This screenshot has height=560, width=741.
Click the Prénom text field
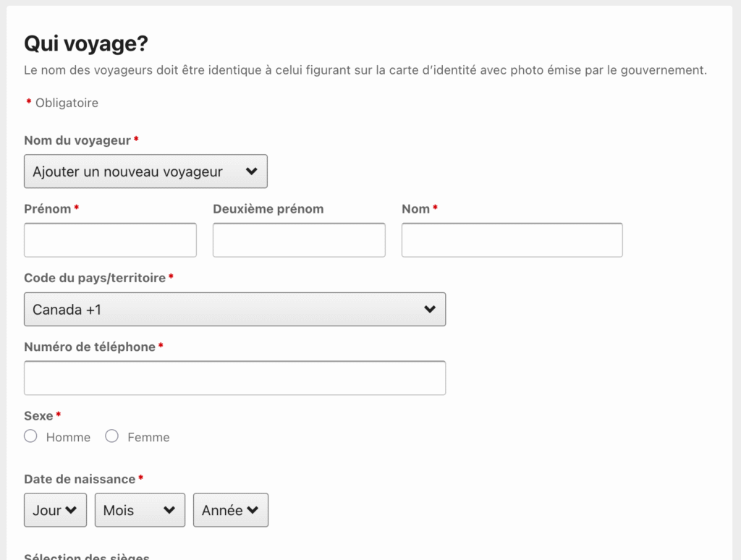(110, 239)
